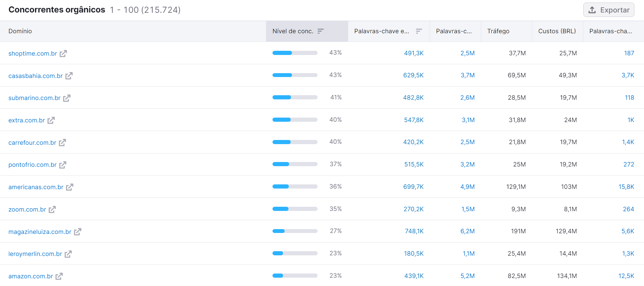Click the Tráfego column header

click(498, 31)
